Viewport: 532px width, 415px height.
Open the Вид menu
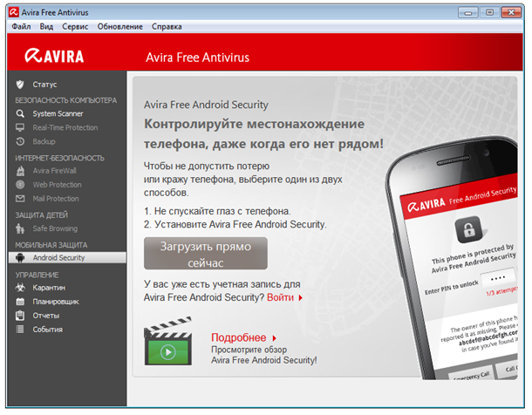point(46,26)
